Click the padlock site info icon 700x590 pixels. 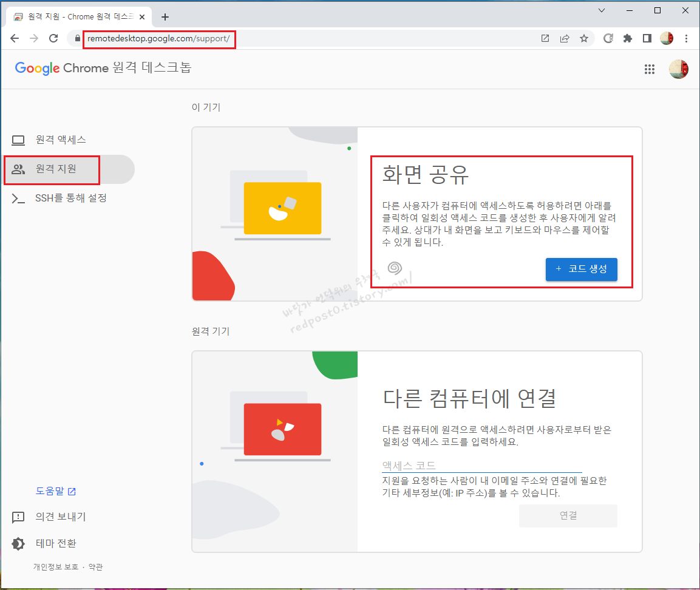(x=77, y=38)
